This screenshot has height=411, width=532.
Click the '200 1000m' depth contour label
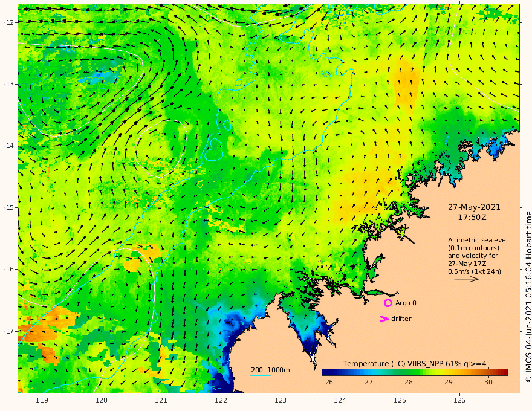point(270,370)
